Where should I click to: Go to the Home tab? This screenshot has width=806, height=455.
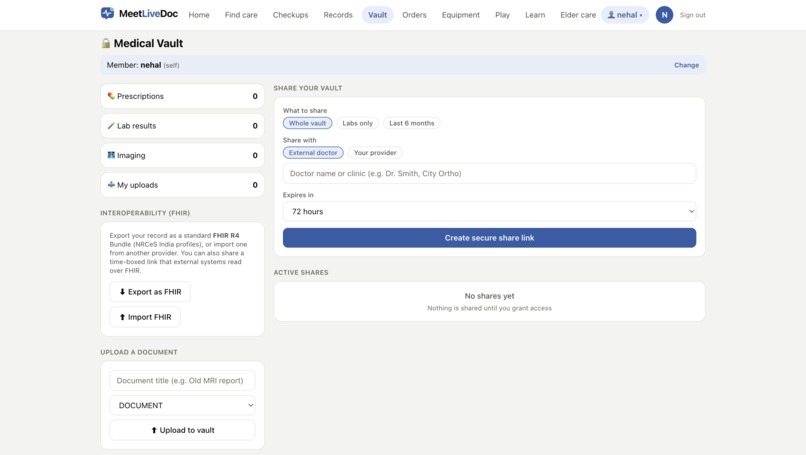click(x=199, y=15)
